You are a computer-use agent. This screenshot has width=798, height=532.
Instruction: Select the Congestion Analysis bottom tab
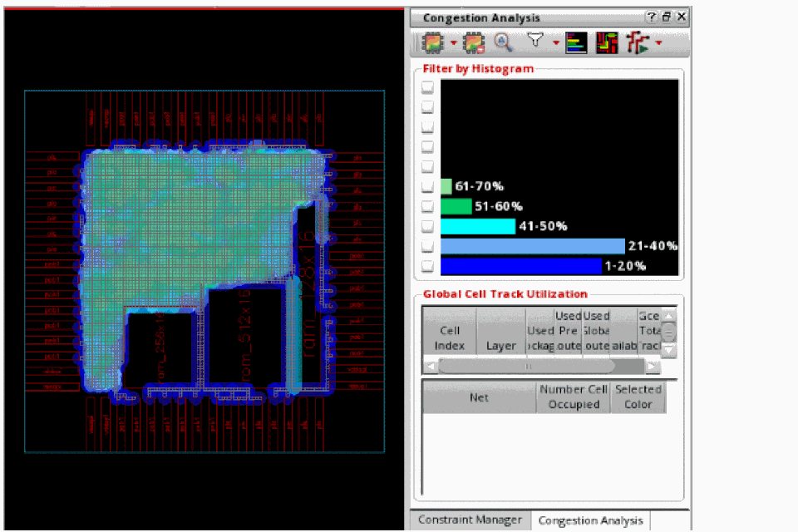pos(590,520)
